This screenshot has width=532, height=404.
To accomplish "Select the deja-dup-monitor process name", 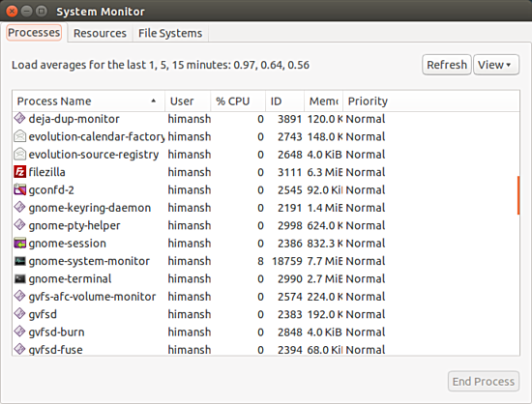I will tap(74, 119).
